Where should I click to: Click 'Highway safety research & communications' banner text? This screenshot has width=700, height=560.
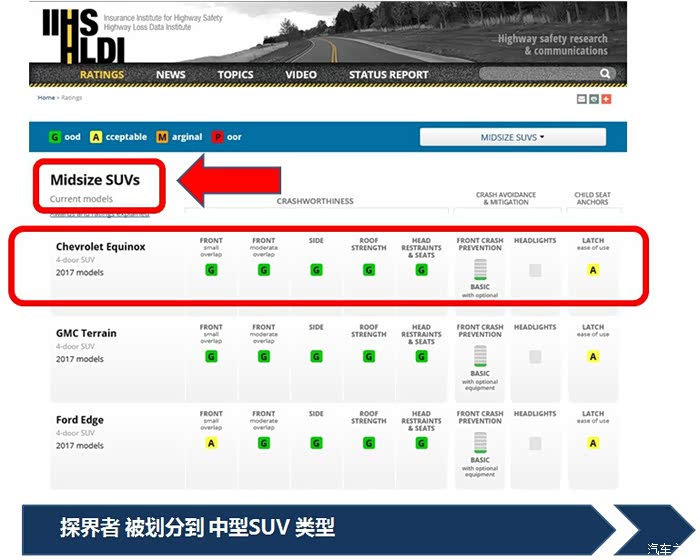(x=553, y=45)
